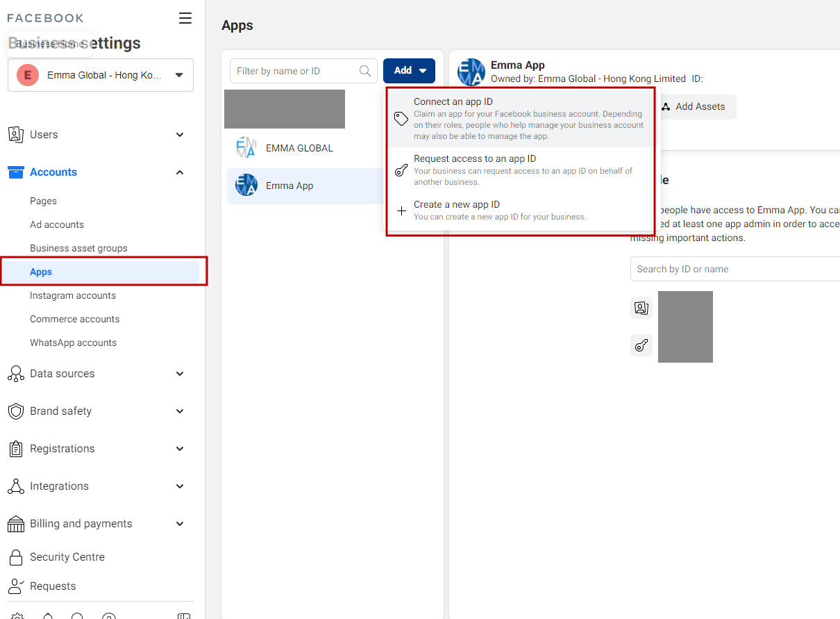Open WhatsApp accounts
The height and width of the screenshot is (619, 840).
click(73, 342)
